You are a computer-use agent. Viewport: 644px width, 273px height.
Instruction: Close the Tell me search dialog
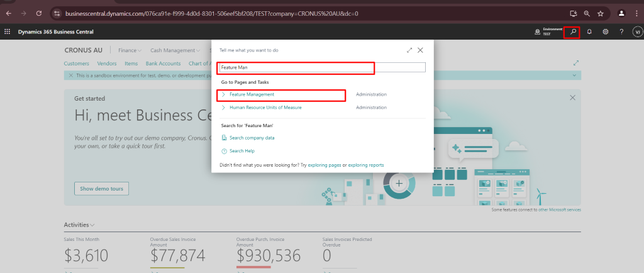click(420, 50)
